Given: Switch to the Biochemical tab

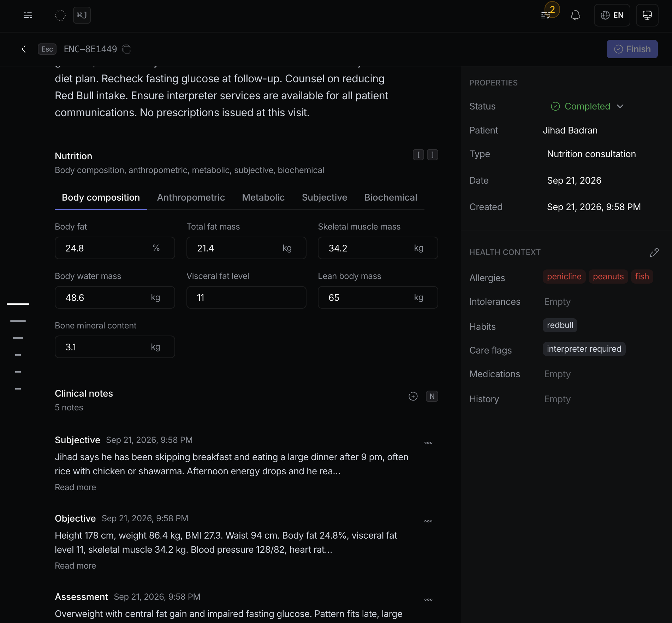Looking at the screenshot, I should click(x=391, y=197).
